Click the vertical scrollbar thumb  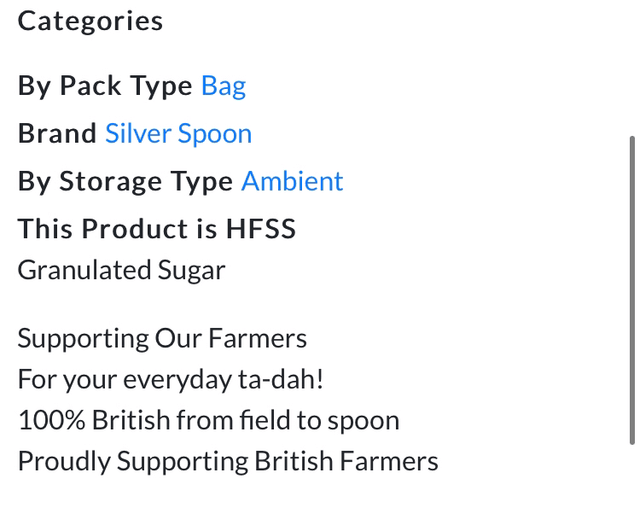(631, 290)
